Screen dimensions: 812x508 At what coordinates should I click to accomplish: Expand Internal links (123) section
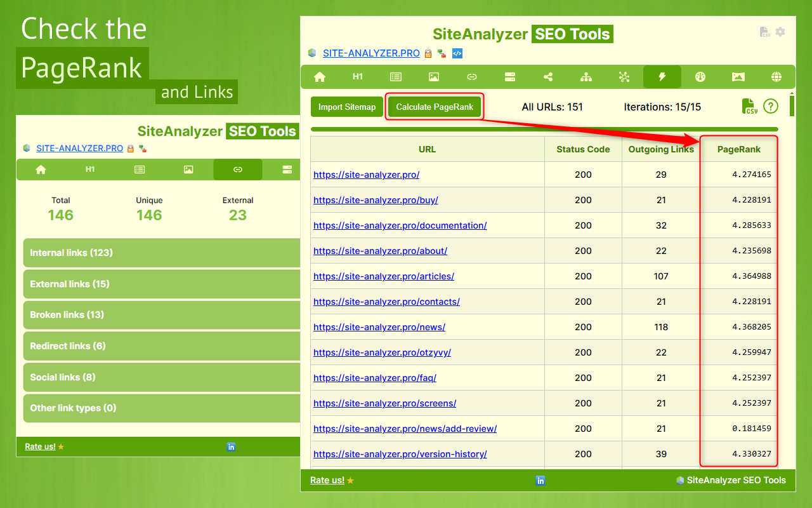161,253
